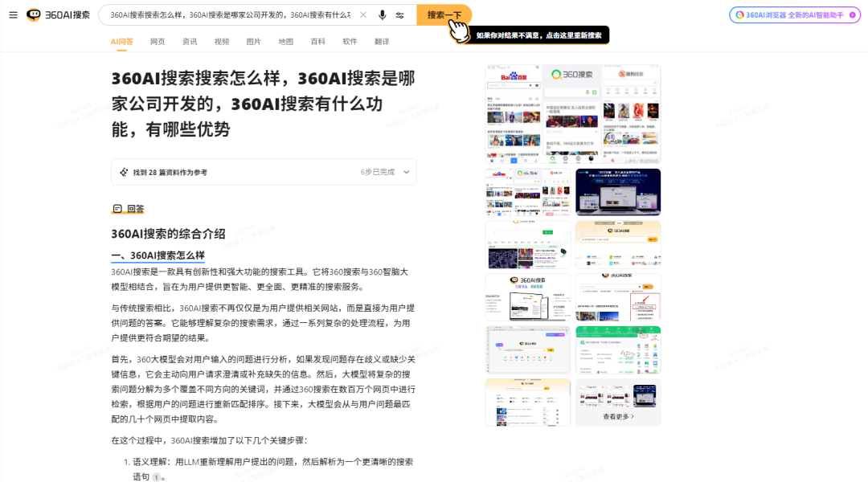
Task: Switch to 百科 tab
Action: pos(317,42)
